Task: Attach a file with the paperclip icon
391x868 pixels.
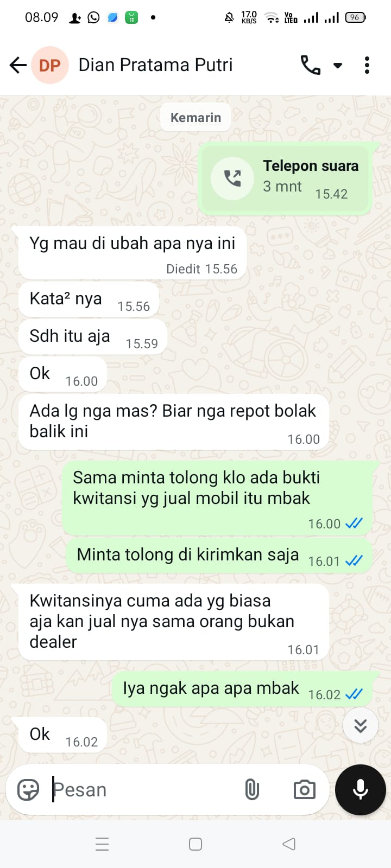Action: pos(252,790)
